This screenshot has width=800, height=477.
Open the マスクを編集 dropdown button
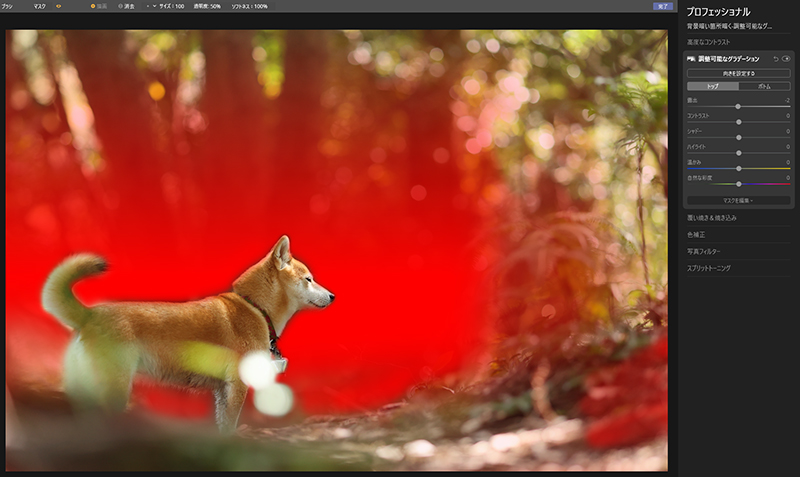click(x=738, y=200)
